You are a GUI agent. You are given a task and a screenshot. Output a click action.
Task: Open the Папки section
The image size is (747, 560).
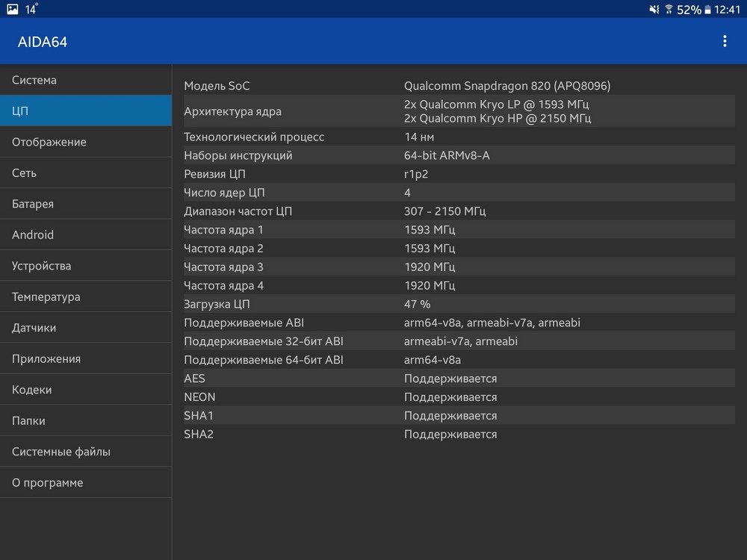point(86,420)
